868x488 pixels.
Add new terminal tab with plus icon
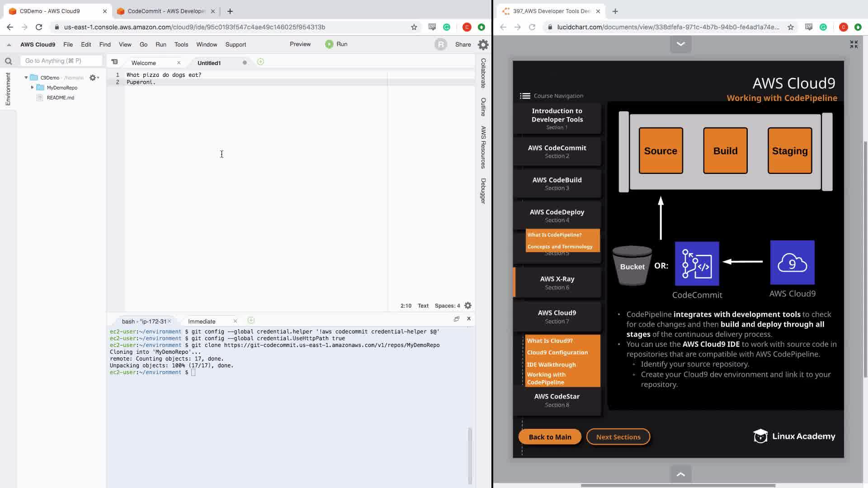[251, 320]
